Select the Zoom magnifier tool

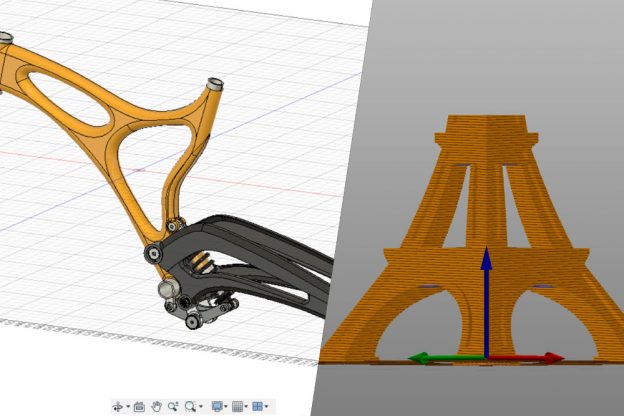pyautogui.click(x=173, y=406)
